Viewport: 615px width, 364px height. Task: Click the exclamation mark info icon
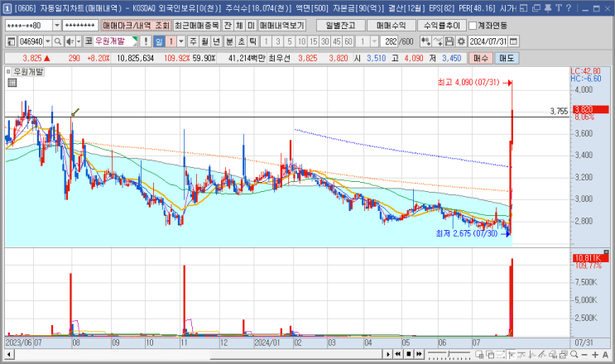(x=146, y=41)
